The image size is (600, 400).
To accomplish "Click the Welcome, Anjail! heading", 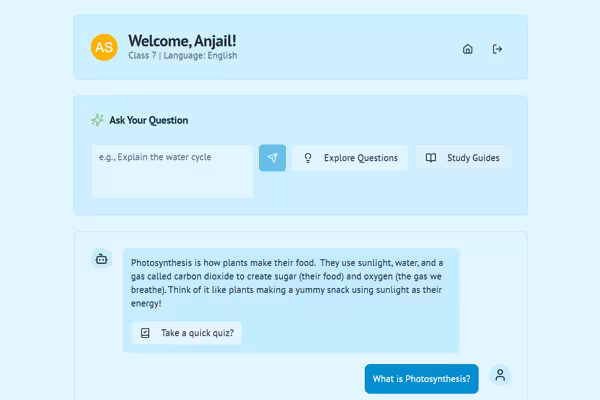I will 182,40.
